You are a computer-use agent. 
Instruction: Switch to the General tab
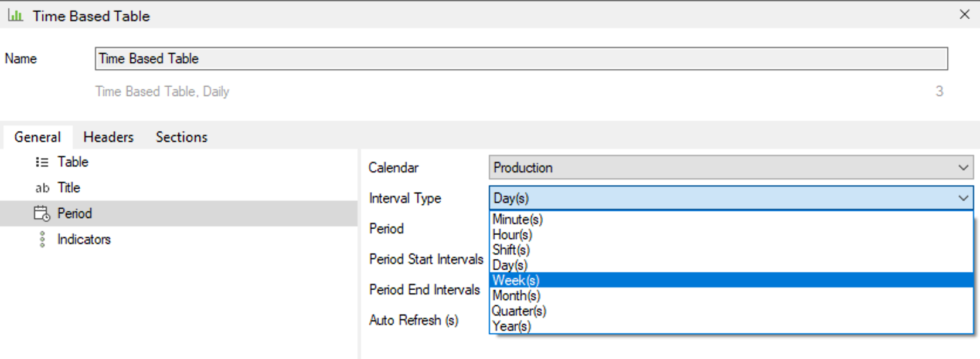(38, 137)
